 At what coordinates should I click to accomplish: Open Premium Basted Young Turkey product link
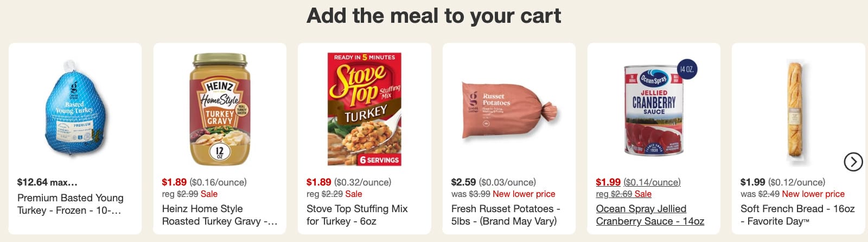71,204
